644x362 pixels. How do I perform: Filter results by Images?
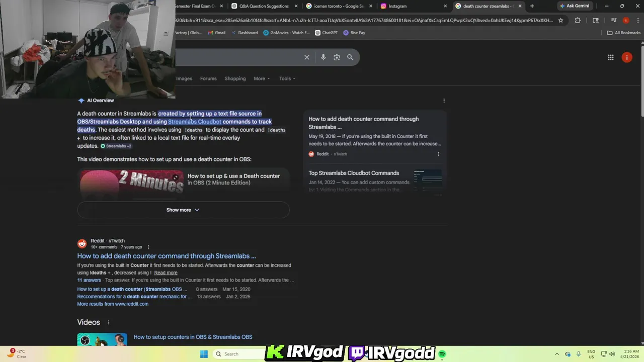point(184,78)
